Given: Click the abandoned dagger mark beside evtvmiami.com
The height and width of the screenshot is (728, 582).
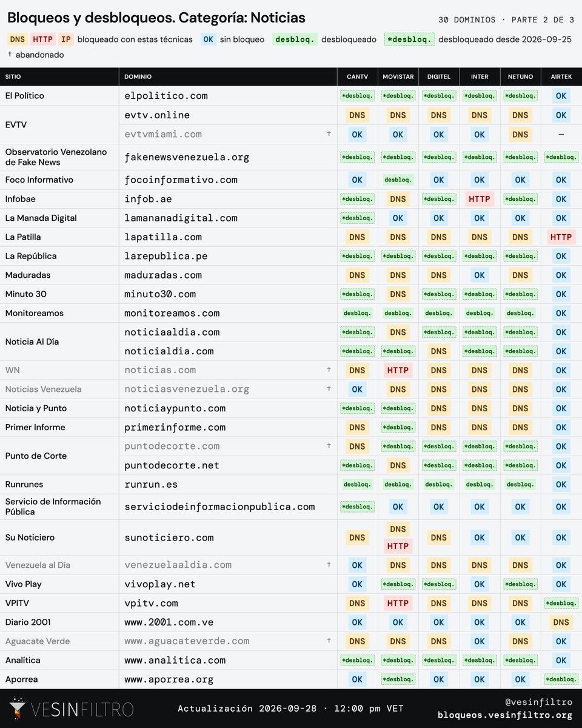Looking at the screenshot, I should point(329,134).
